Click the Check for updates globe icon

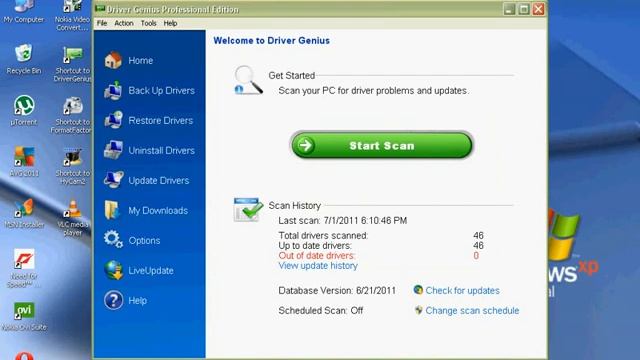(x=418, y=290)
